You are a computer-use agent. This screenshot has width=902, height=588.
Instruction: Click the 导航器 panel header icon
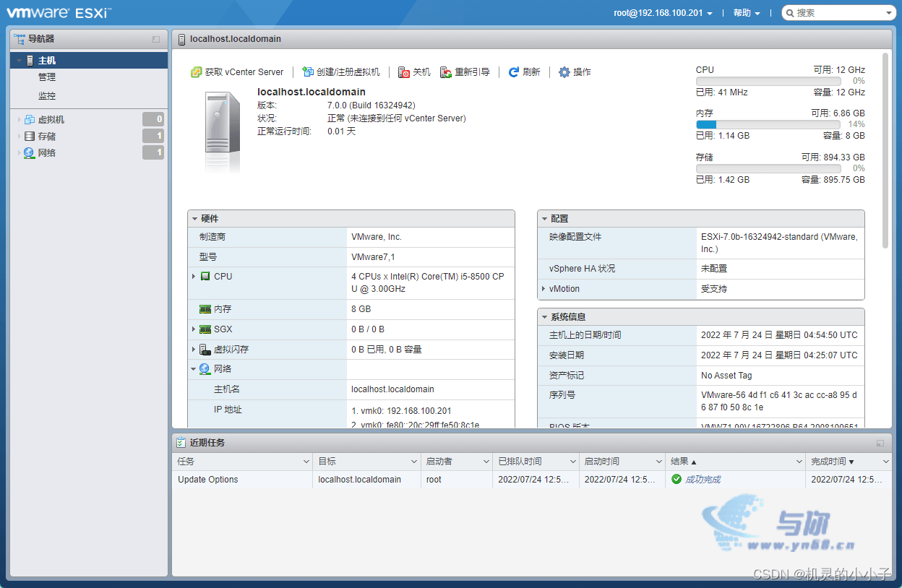[20, 39]
